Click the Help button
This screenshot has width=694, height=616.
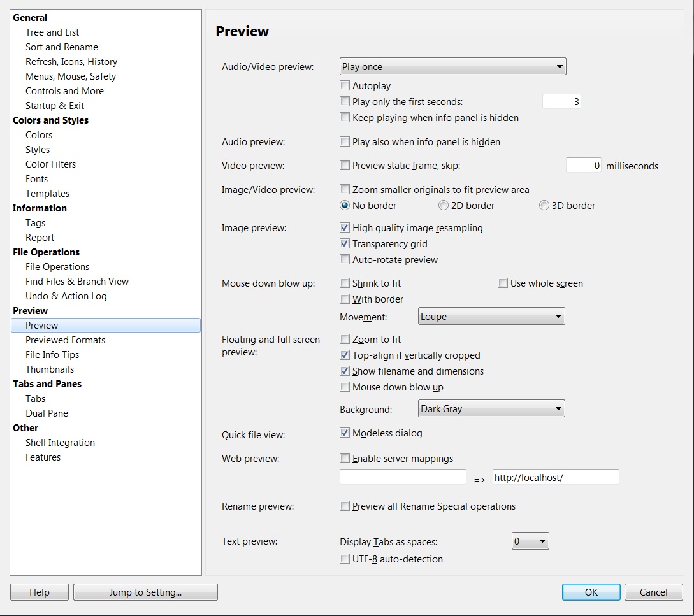pyautogui.click(x=40, y=592)
